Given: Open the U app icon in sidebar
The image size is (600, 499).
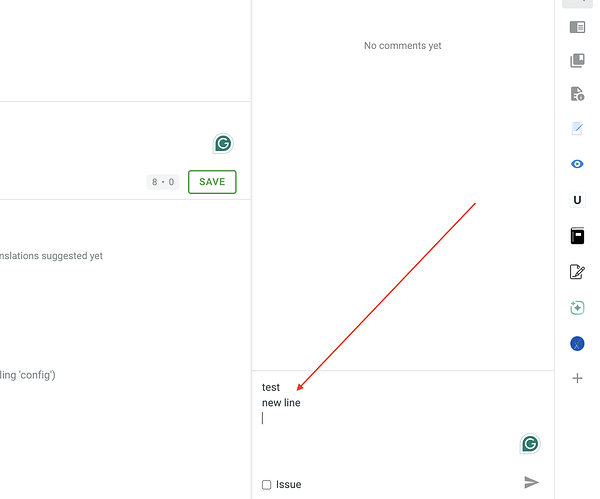Looking at the screenshot, I should click(x=577, y=200).
